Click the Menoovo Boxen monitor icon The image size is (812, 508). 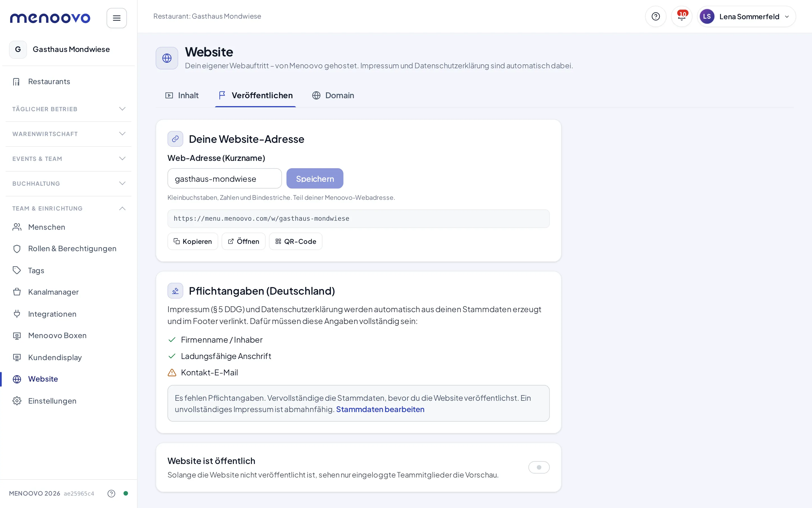click(17, 336)
